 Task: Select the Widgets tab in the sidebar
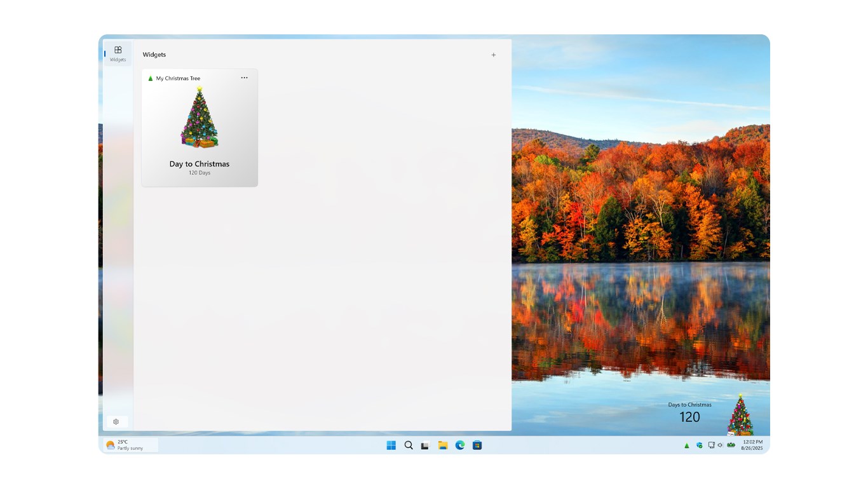click(118, 53)
